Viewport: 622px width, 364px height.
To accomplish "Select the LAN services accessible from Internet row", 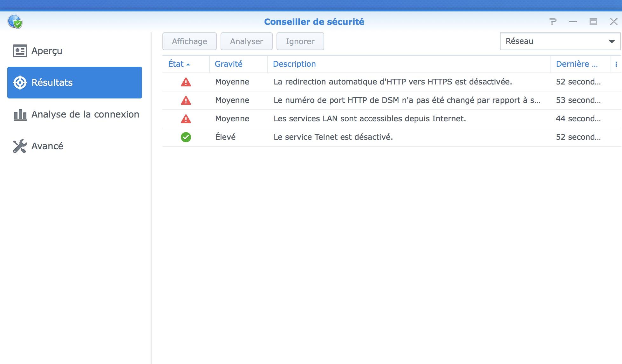I will (x=369, y=119).
